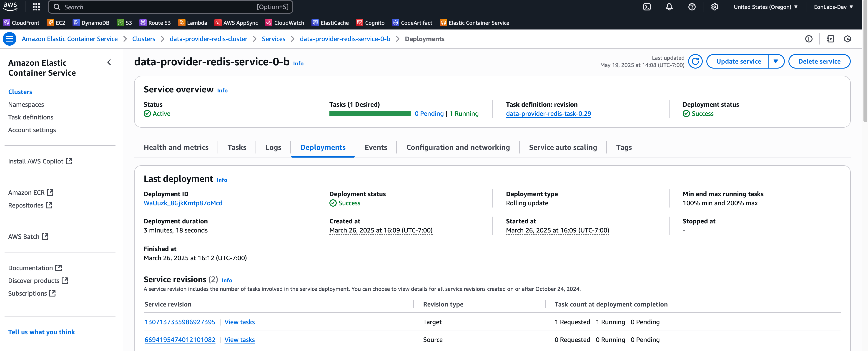Collapse the Amazon ECS side navigation
The image size is (868, 351).
[x=109, y=62]
